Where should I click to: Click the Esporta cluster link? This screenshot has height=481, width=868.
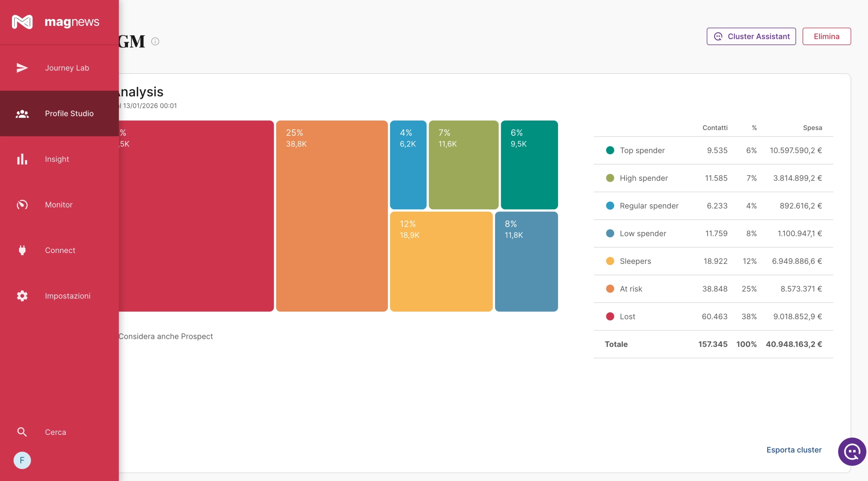794,450
